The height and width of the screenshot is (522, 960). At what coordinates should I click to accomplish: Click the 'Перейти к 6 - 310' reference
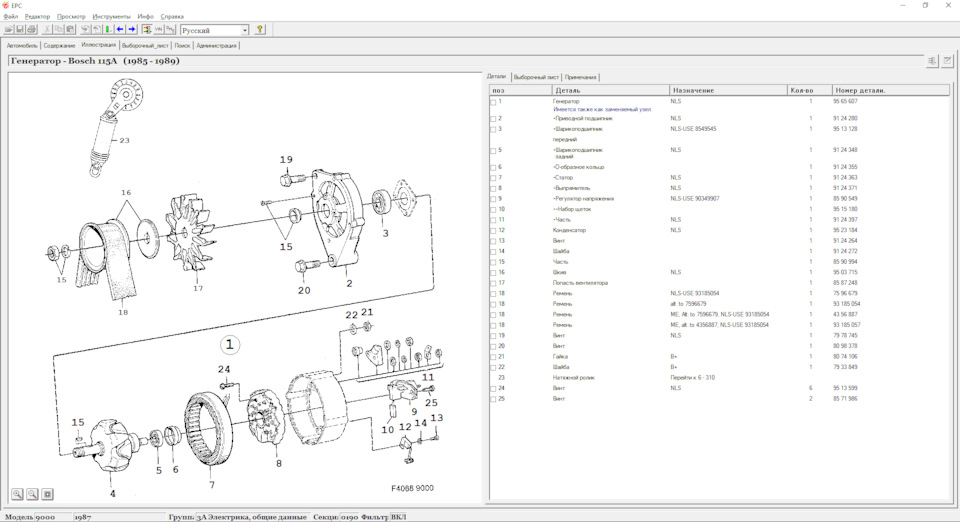(x=694, y=378)
